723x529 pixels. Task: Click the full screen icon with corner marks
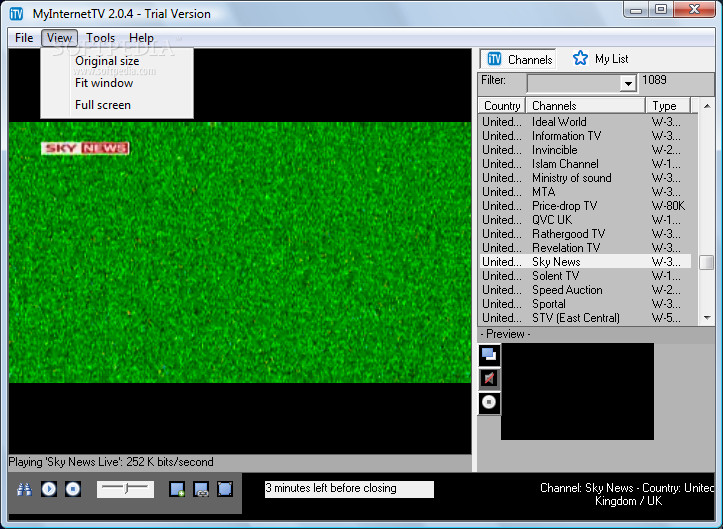point(225,489)
